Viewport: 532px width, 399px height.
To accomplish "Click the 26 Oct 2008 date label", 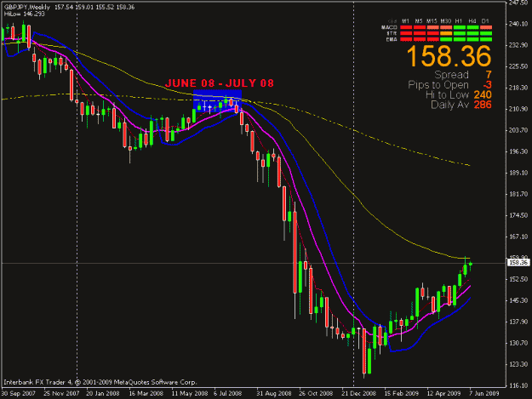I will pos(316,394).
